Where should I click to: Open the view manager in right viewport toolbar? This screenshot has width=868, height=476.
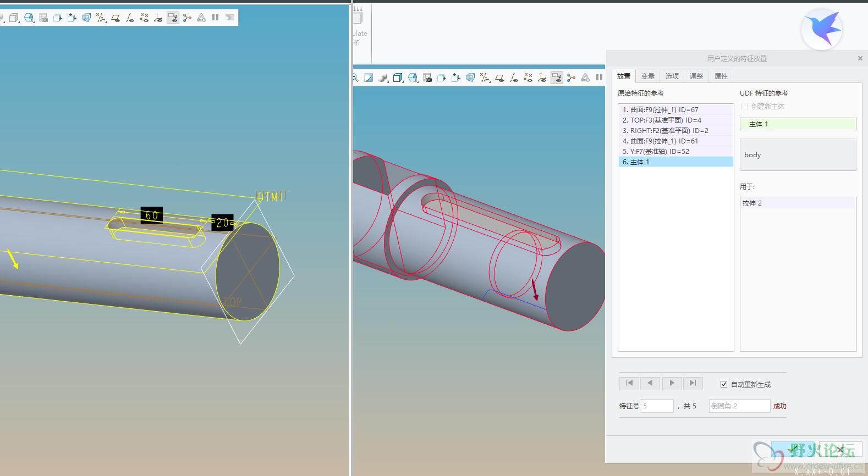click(x=427, y=78)
